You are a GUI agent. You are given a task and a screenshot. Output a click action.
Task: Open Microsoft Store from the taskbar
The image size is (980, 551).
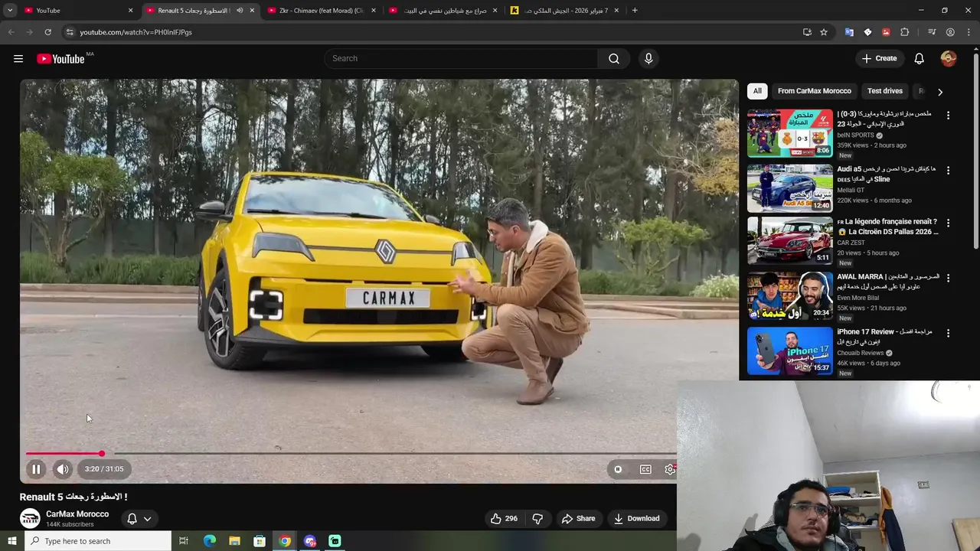(x=260, y=541)
